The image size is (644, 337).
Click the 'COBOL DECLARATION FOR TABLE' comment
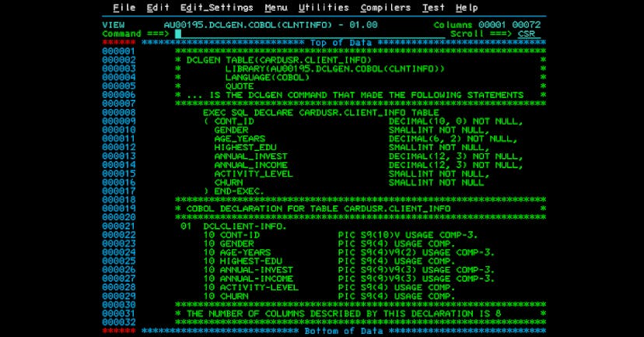coord(318,209)
